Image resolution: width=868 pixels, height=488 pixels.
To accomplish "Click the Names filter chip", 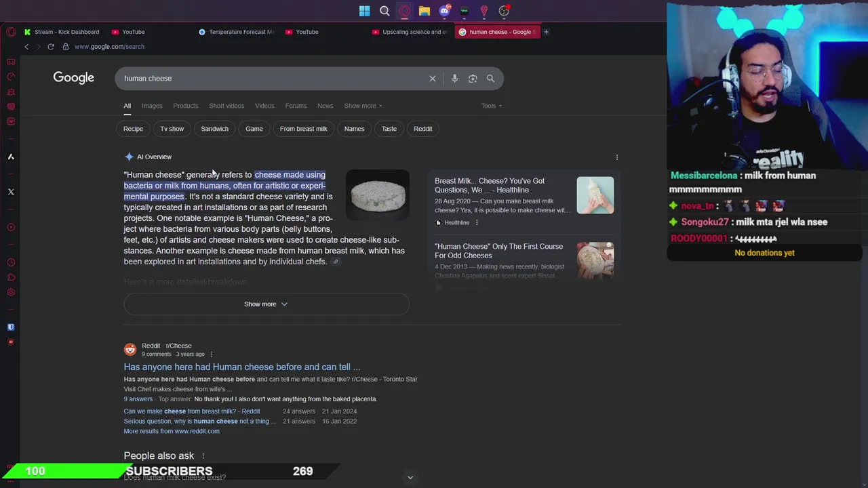I will tap(354, 129).
